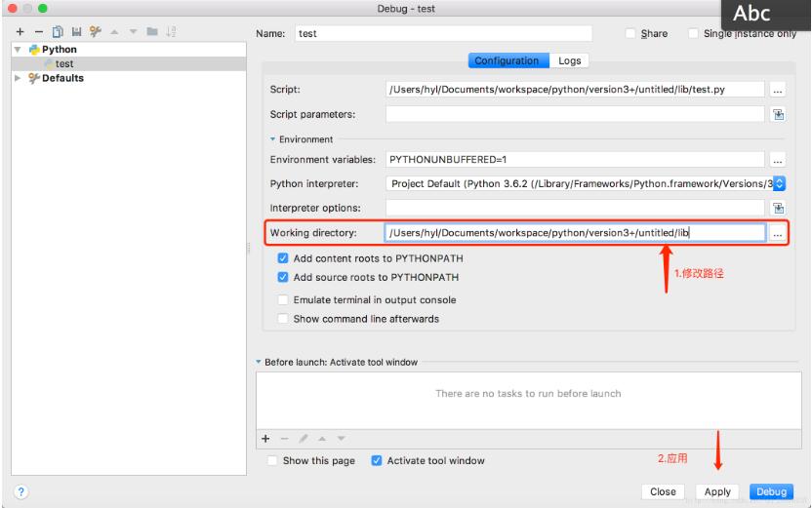
Task: Switch to the Logs tab
Action: point(569,60)
